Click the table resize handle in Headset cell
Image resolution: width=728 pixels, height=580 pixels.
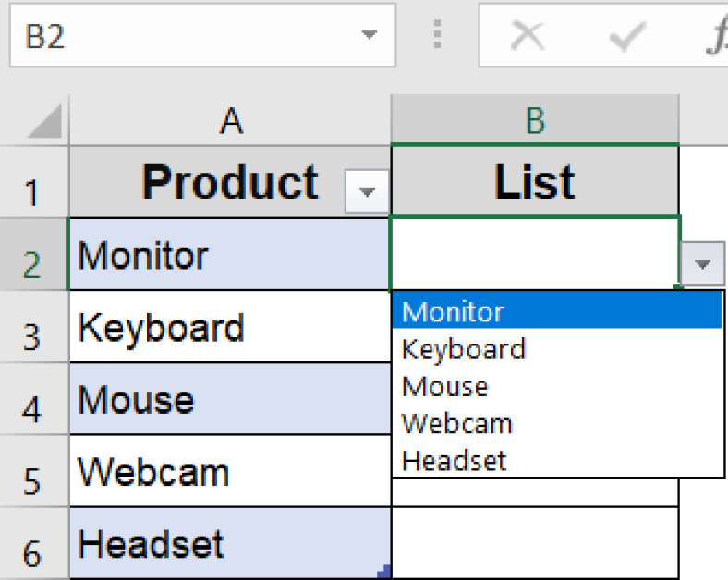coord(383,573)
